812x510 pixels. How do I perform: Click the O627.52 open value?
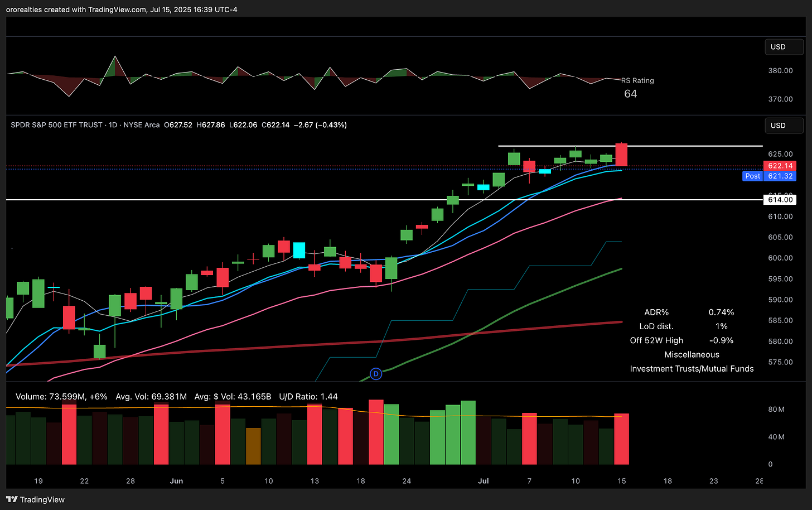click(178, 125)
